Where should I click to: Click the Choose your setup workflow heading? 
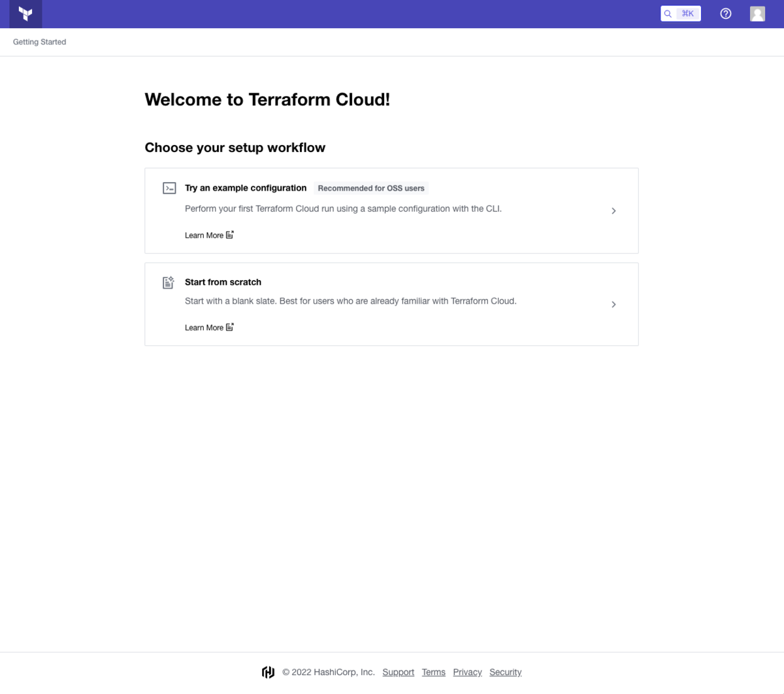coord(235,148)
